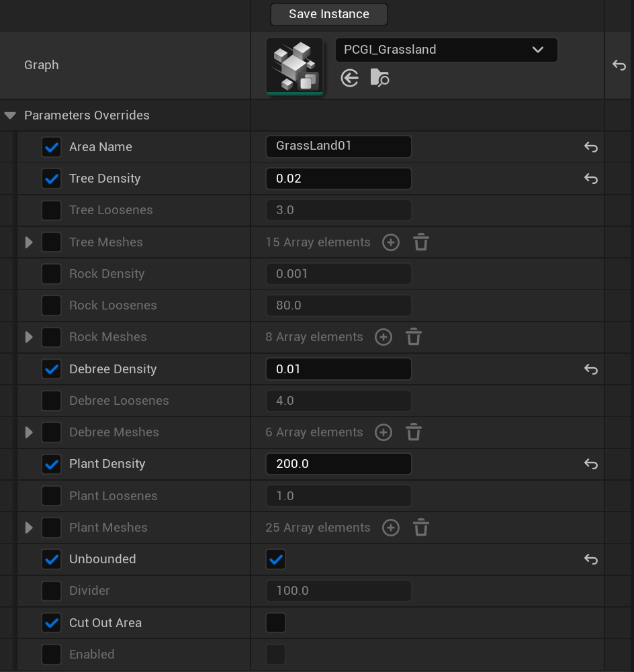
Task: Add an element to Tree Meshes array
Action: click(390, 242)
